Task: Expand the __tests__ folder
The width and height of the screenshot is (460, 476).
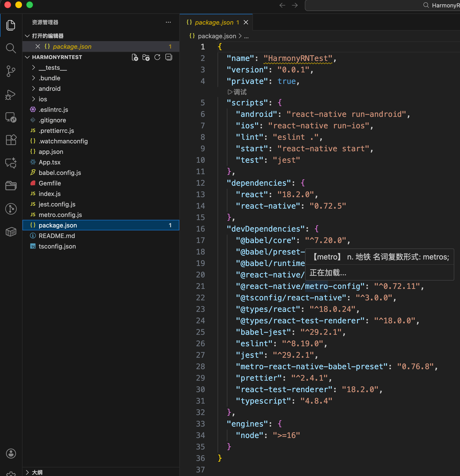Action: [53, 68]
